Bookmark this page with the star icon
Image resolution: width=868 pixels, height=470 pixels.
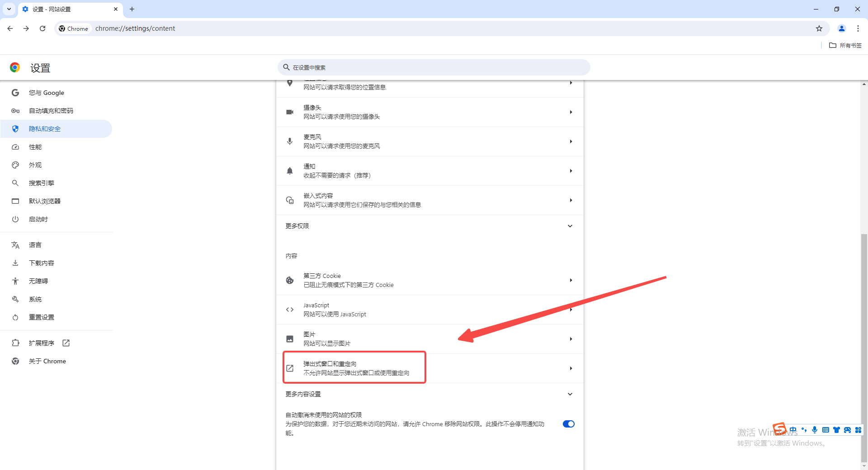pos(819,28)
